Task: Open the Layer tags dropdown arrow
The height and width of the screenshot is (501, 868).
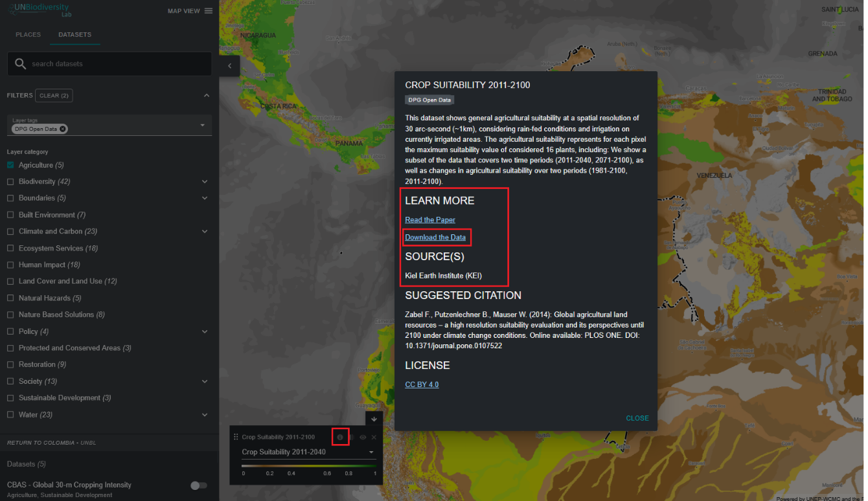Action: click(x=203, y=126)
